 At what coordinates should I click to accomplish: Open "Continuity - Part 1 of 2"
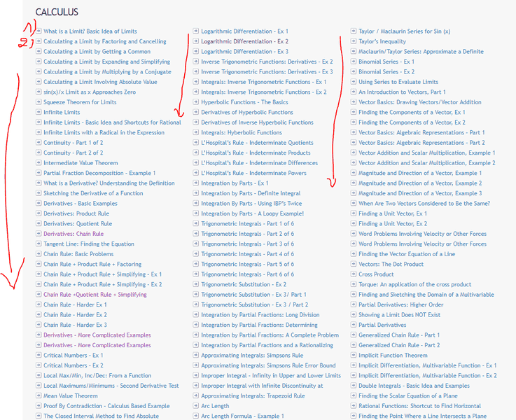(74, 143)
